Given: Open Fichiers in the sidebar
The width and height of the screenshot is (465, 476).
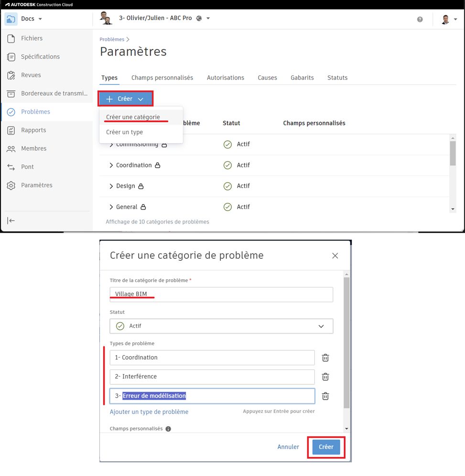Looking at the screenshot, I should tap(32, 38).
